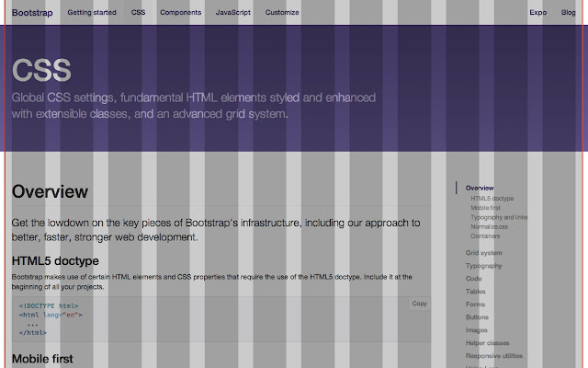Click the Mobile first subheading

tap(42, 359)
